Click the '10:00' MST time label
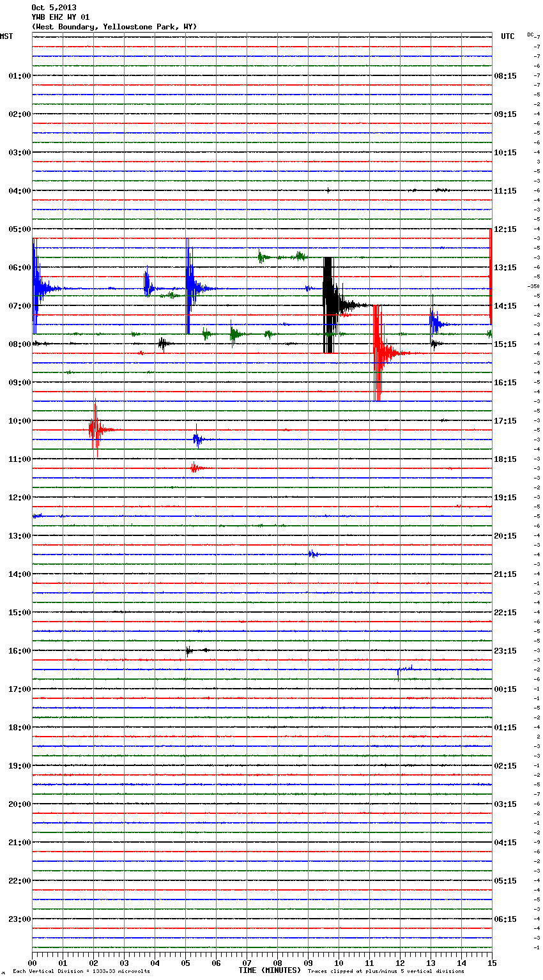Image resolution: width=543 pixels, height=980 pixels. (x=20, y=421)
